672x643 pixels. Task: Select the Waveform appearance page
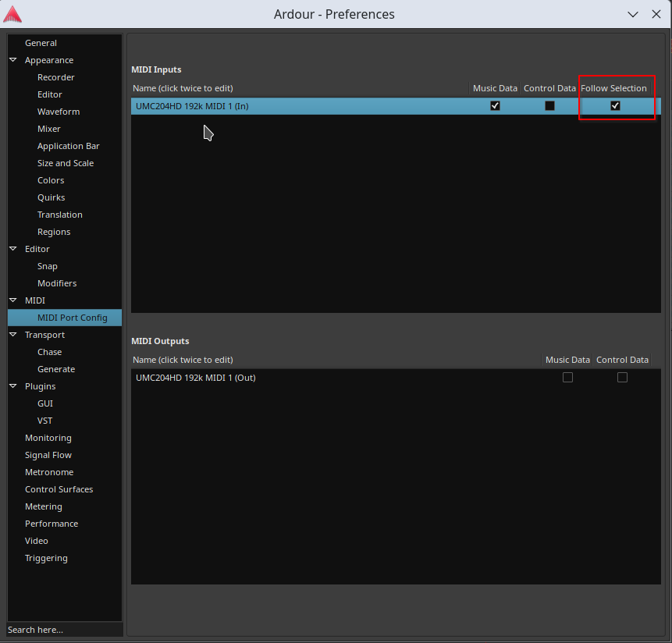click(x=59, y=112)
